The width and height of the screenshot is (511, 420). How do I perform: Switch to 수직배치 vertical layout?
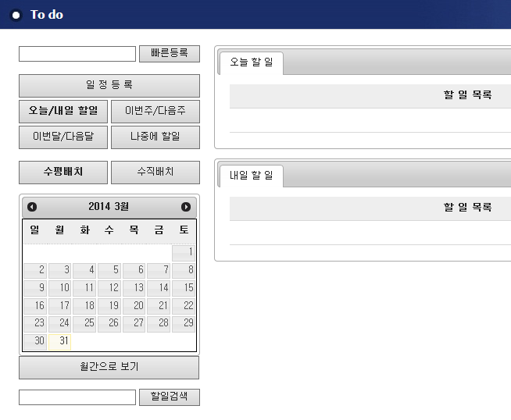pos(155,172)
